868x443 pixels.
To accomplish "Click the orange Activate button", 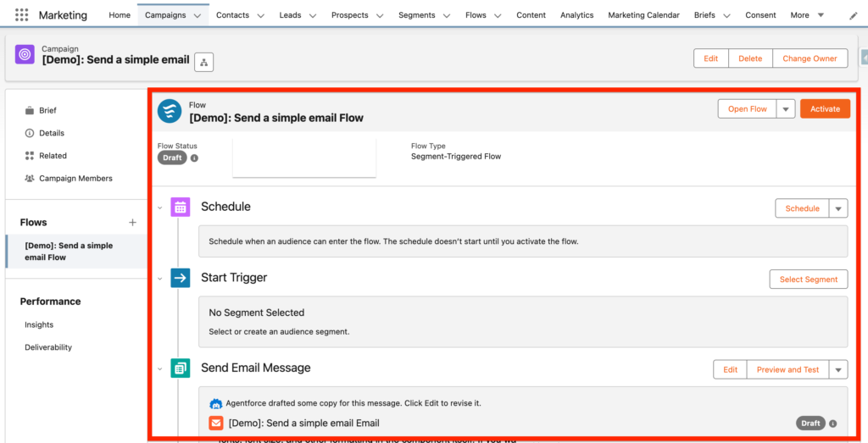I will pyautogui.click(x=824, y=109).
